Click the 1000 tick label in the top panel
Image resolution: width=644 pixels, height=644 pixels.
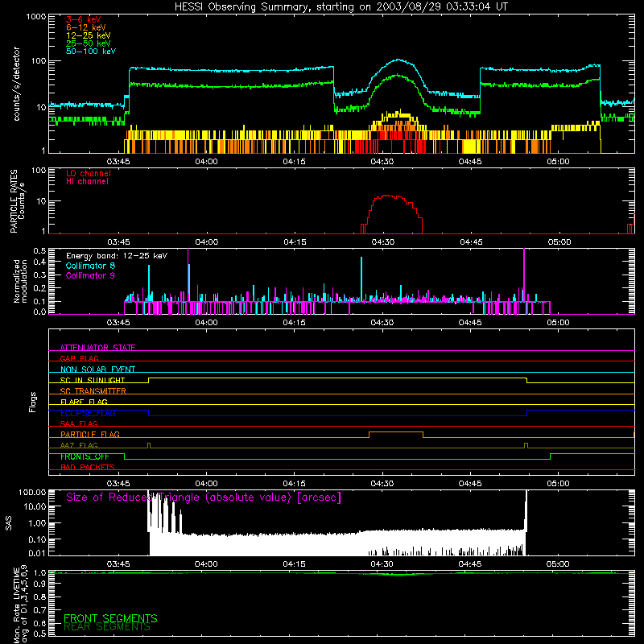(x=36, y=17)
